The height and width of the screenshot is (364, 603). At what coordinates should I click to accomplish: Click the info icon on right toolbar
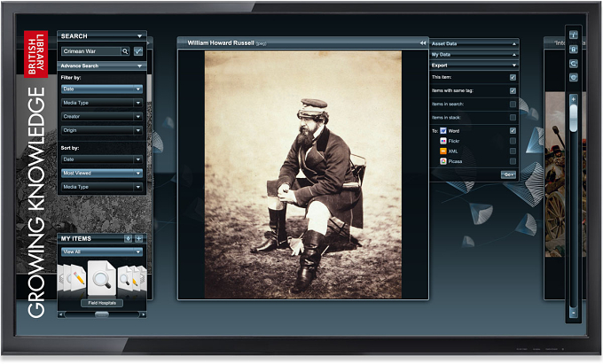point(574,35)
